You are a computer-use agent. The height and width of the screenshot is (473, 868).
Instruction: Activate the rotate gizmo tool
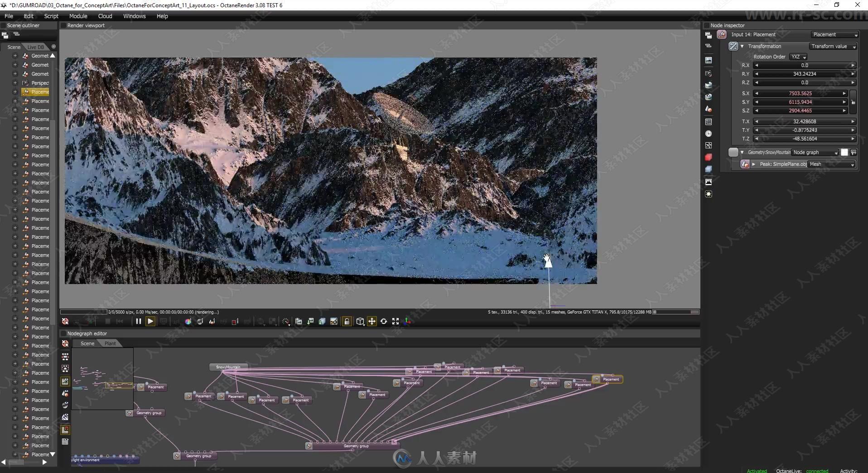384,321
